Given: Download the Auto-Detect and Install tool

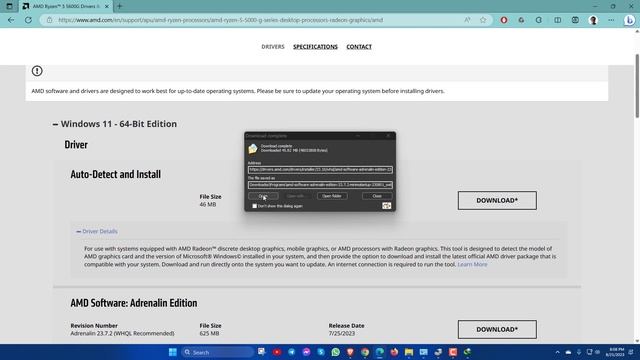Looking at the screenshot, I should (497, 200).
